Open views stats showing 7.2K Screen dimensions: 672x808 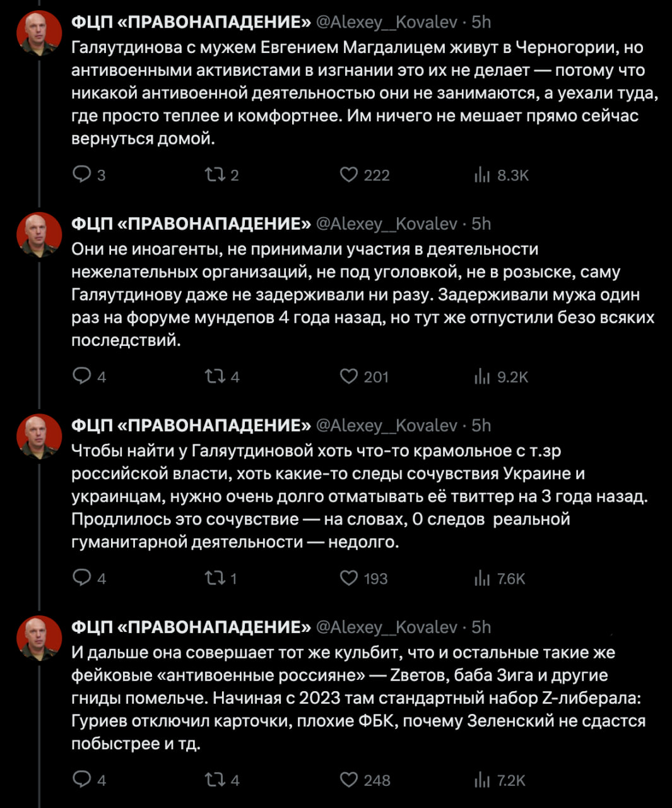(x=482, y=780)
